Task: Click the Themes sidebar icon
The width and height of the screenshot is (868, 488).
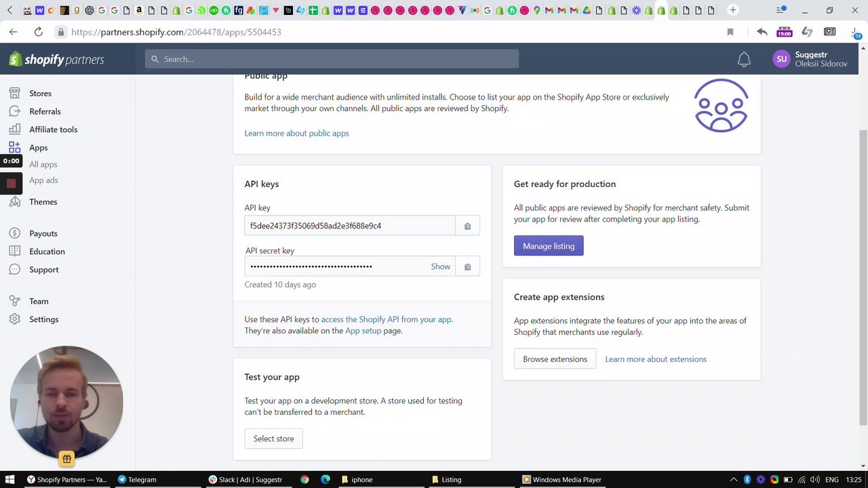Action: pos(15,202)
